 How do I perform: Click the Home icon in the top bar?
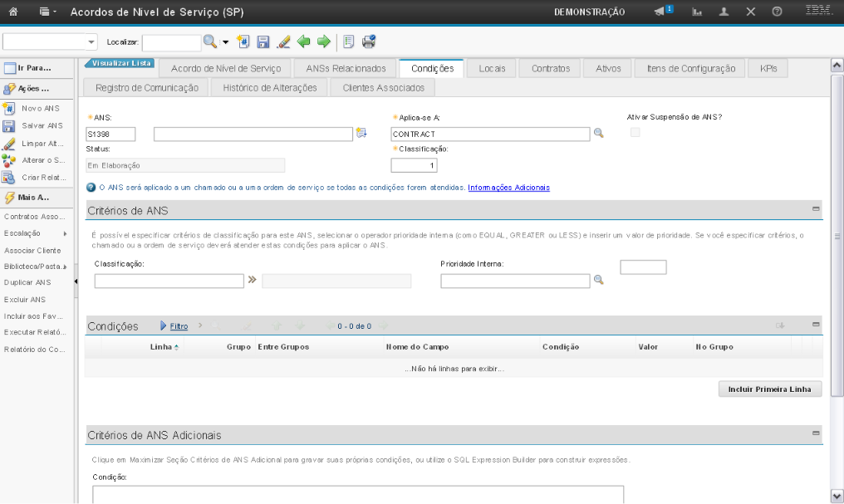[x=12, y=12]
